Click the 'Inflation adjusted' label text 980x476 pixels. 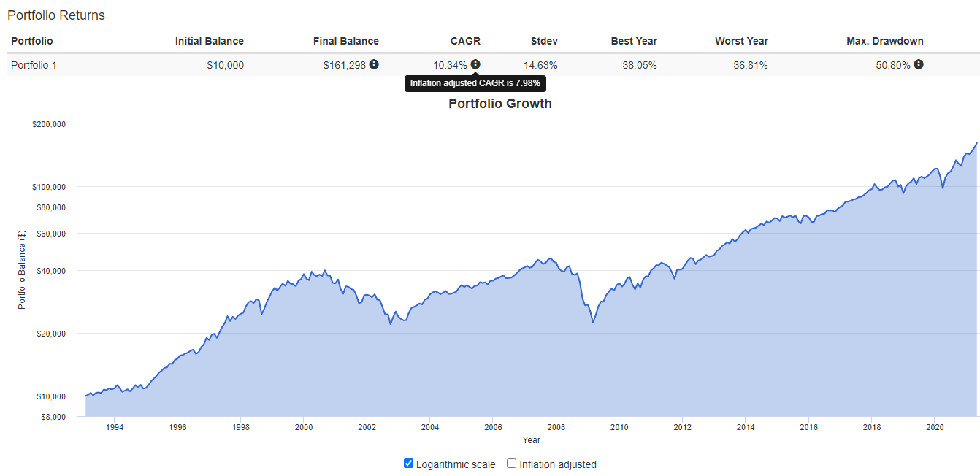[557, 464]
